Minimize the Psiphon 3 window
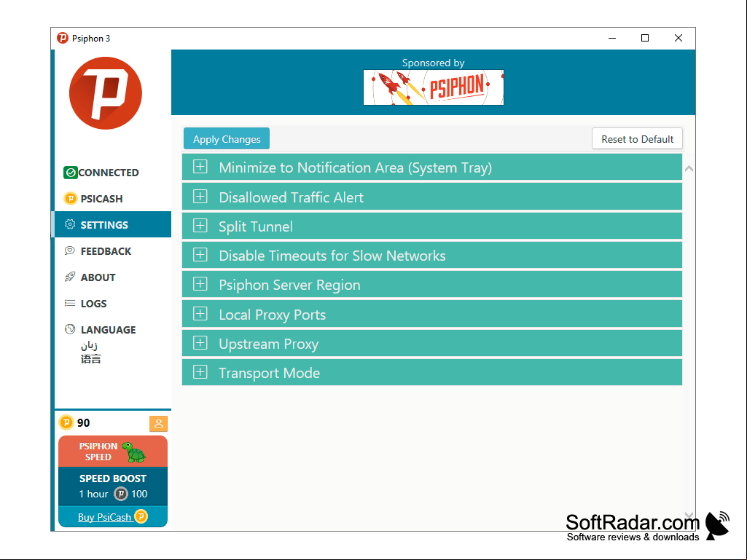Viewport: 747px width, 560px height. coord(612,38)
